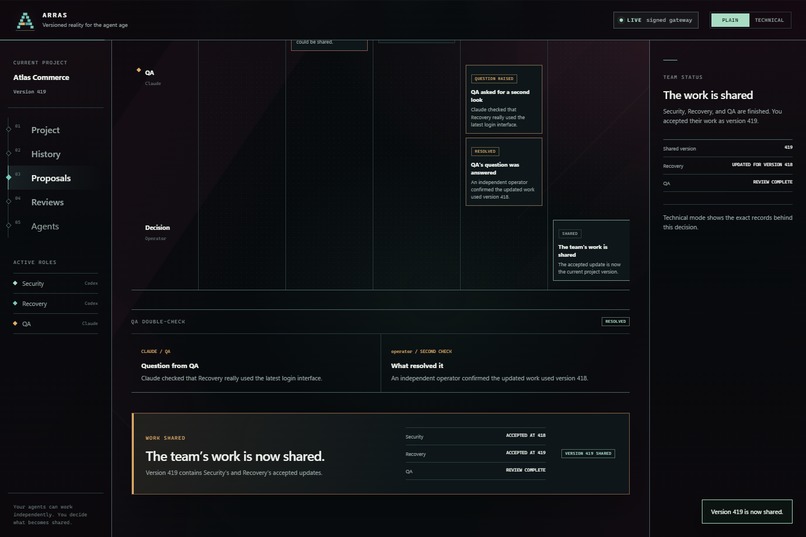
Task: Click the WORK SHARED label
Action: (x=165, y=438)
